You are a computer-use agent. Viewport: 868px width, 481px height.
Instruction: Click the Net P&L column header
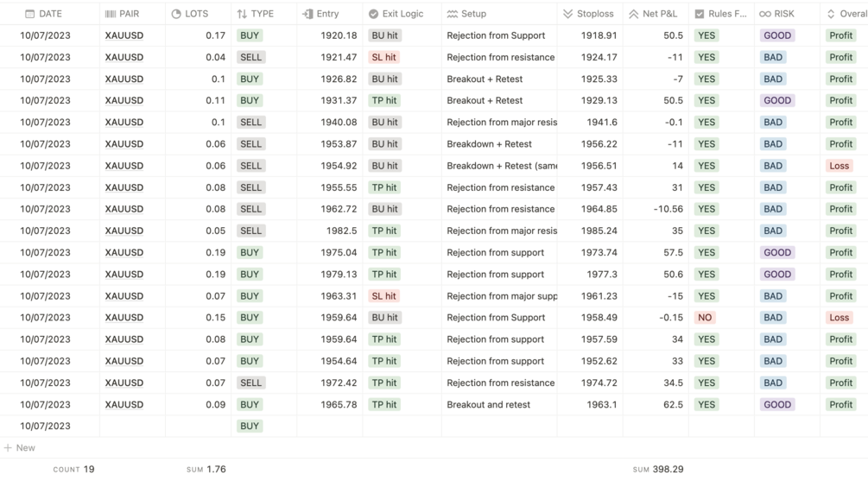pos(660,14)
